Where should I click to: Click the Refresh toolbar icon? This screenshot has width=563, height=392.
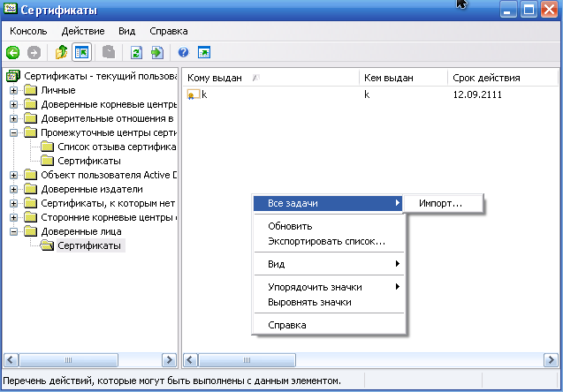click(136, 53)
